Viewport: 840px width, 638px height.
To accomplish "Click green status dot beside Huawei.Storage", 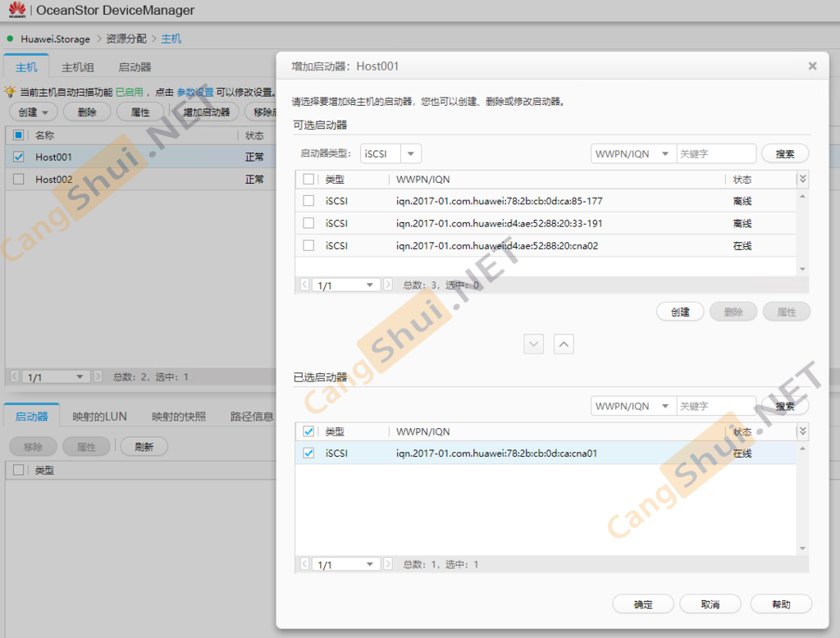I will click(x=10, y=39).
